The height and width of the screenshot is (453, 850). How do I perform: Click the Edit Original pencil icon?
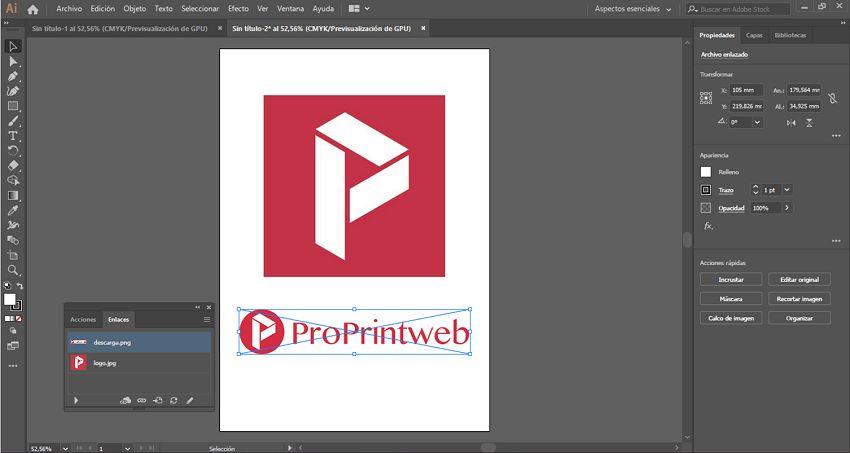190,400
